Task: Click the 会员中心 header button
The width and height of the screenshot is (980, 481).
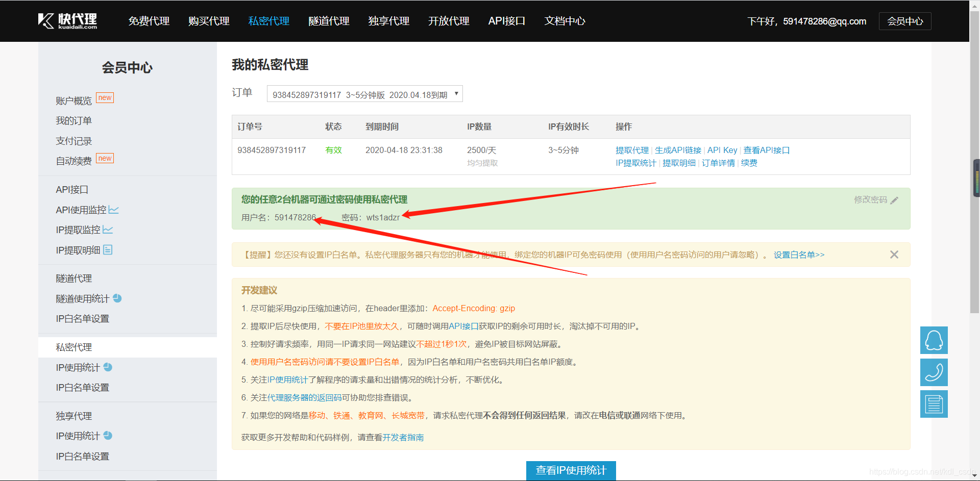Action: [905, 21]
